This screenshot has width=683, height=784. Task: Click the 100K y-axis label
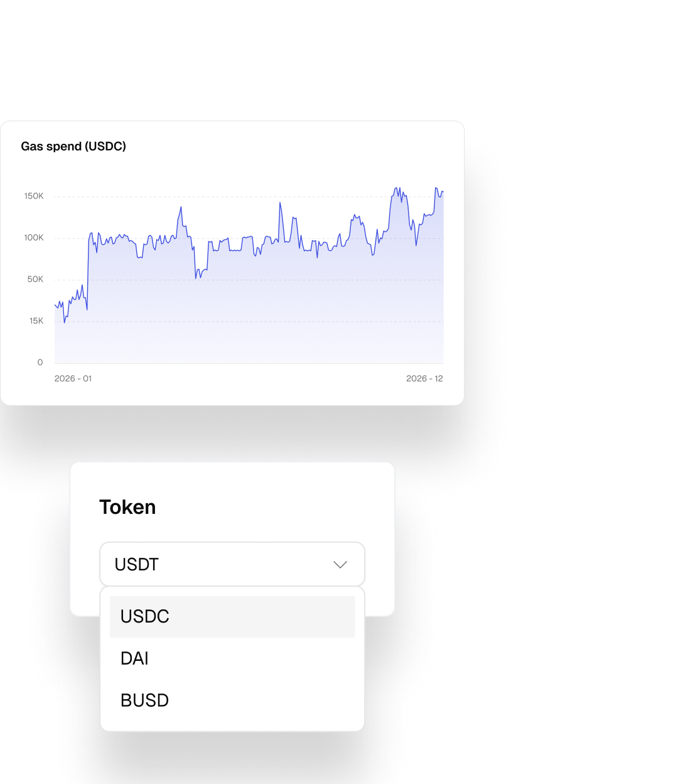click(x=34, y=237)
